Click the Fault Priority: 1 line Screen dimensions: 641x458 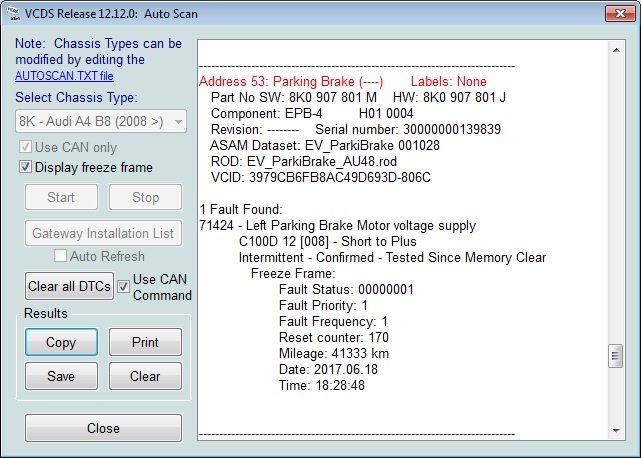click(x=323, y=305)
